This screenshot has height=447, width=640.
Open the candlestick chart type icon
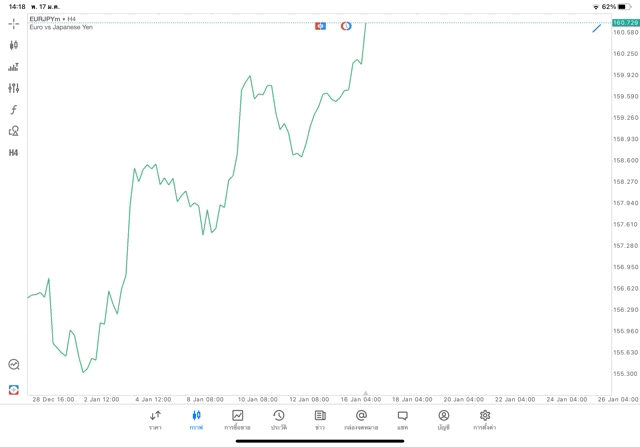(x=14, y=45)
